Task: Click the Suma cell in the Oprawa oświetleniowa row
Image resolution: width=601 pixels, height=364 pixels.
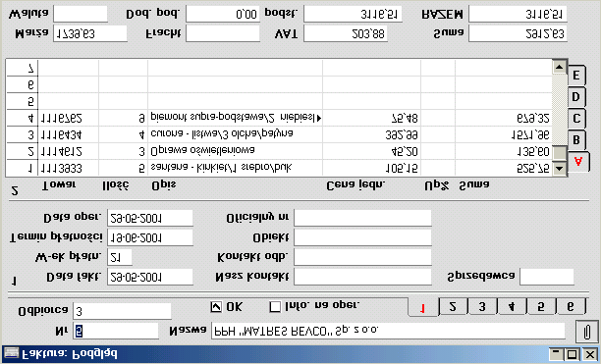Action: coord(504,151)
